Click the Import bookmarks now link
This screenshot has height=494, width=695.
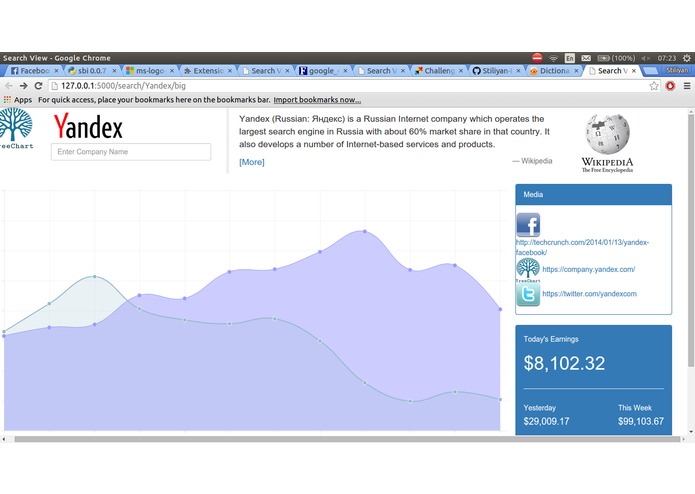pyautogui.click(x=317, y=100)
